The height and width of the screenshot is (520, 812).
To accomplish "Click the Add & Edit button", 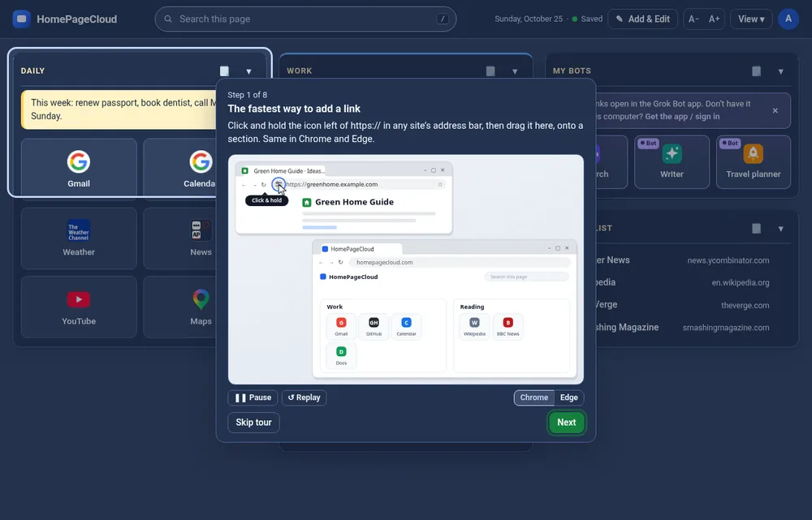I will [642, 19].
